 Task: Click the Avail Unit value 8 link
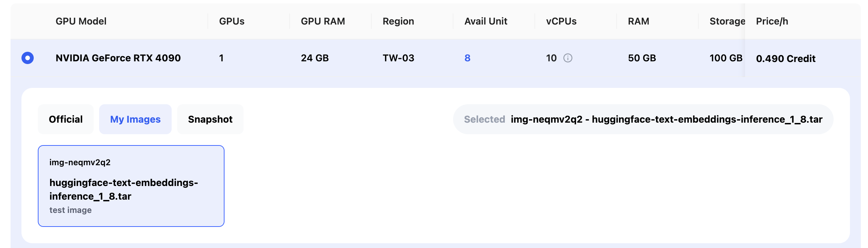pyautogui.click(x=467, y=58)
